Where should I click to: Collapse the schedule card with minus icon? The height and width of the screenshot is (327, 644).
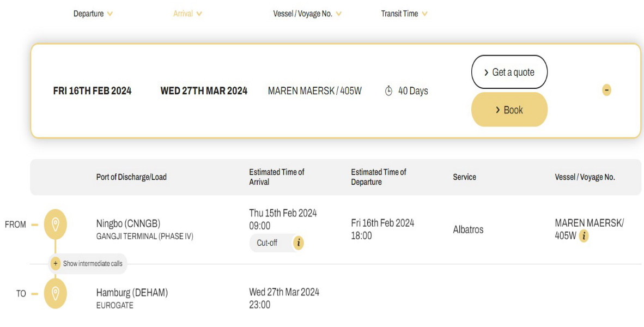tap(606, 90)
